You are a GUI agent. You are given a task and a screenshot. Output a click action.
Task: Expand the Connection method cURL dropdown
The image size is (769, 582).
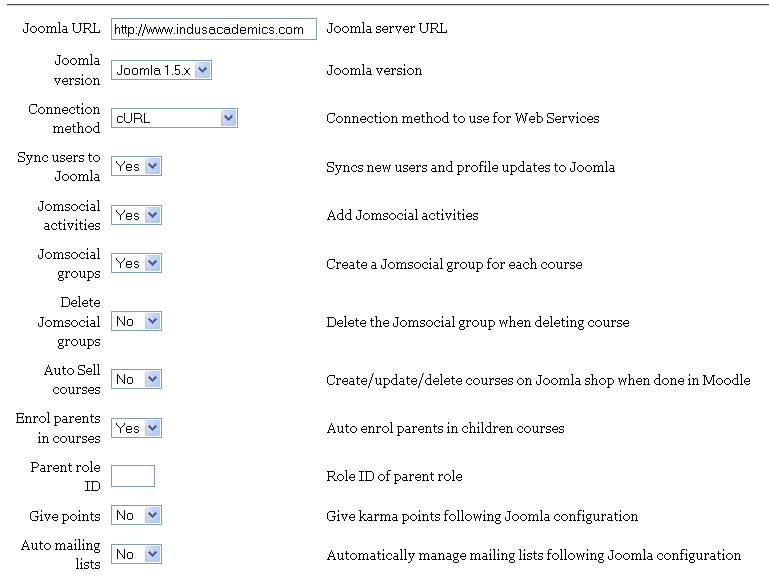pos(173,118)
